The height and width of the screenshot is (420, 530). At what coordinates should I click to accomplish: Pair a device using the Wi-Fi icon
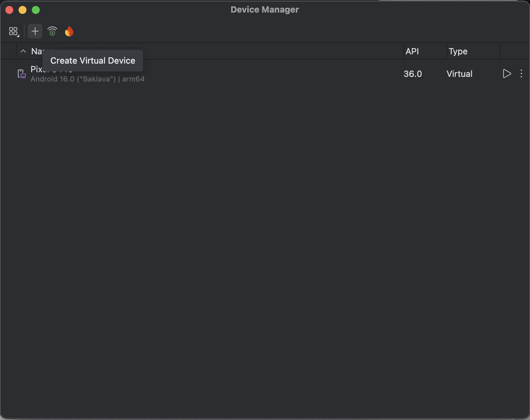[x=52, y=31]
